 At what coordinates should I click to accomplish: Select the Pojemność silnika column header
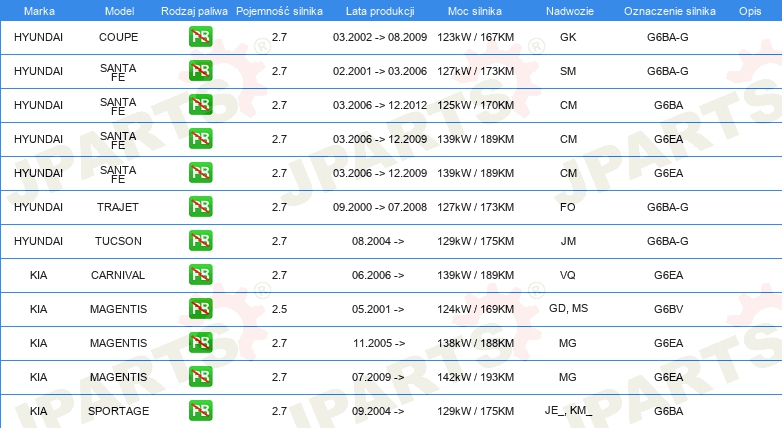279,11
